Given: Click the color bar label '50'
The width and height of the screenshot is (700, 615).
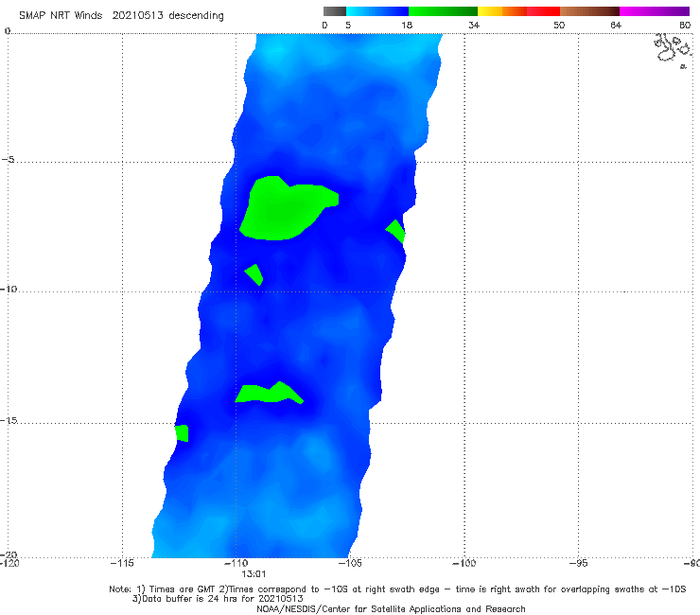Looking at the screenshot, I should 559,25.
